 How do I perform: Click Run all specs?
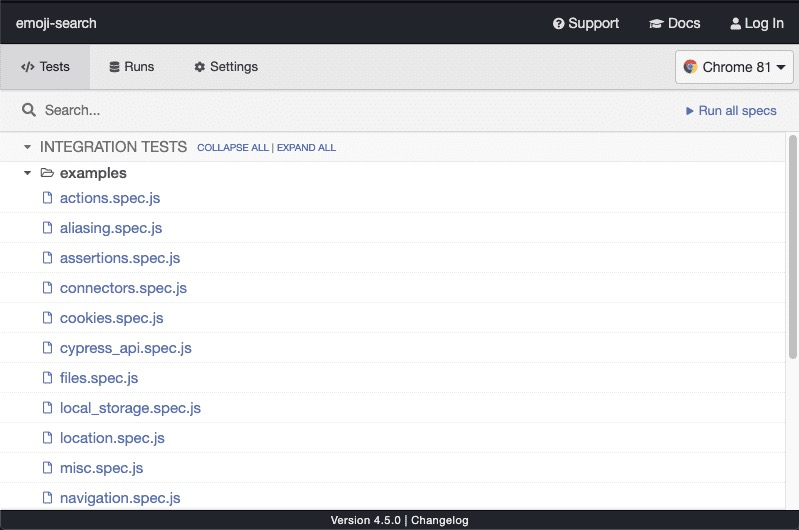[x=731, y=111]
